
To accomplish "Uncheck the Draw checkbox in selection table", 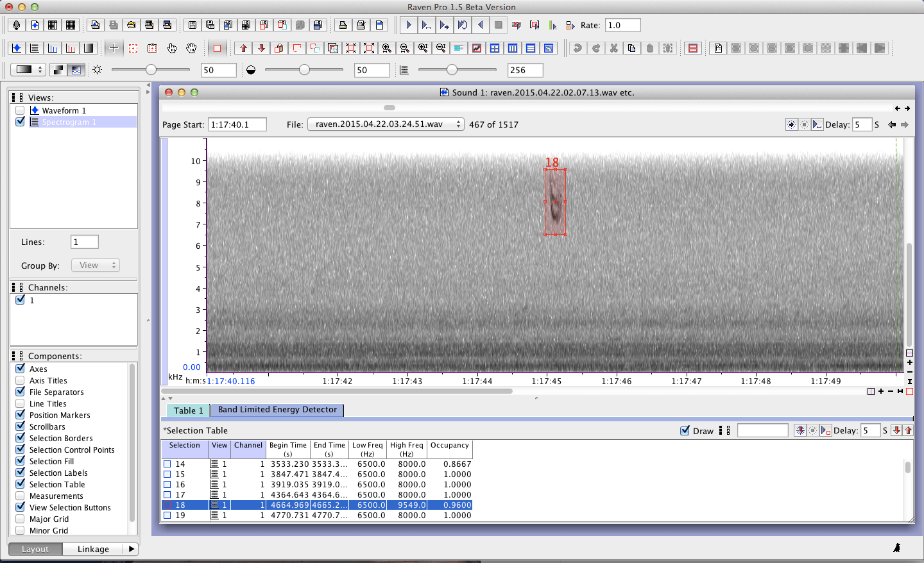I will tap(685, 430).
